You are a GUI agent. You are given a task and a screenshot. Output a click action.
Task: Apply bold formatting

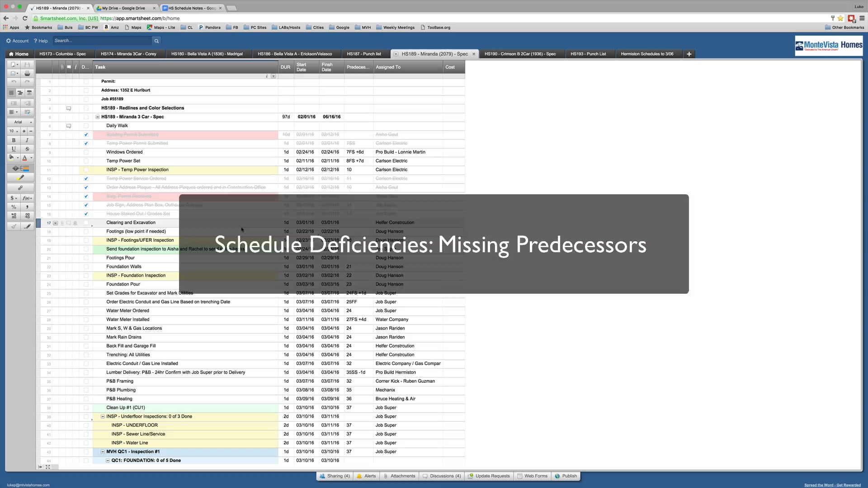tap(14, 140)
